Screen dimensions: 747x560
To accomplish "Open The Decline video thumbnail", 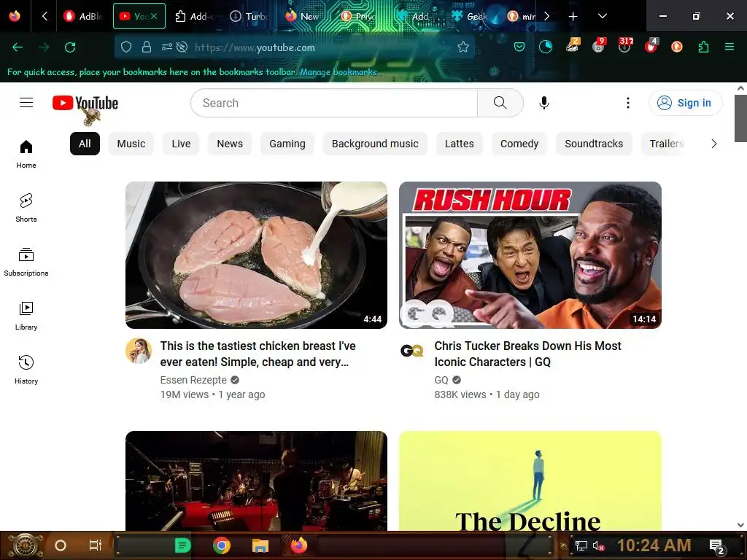I will [x=530, y=481].
